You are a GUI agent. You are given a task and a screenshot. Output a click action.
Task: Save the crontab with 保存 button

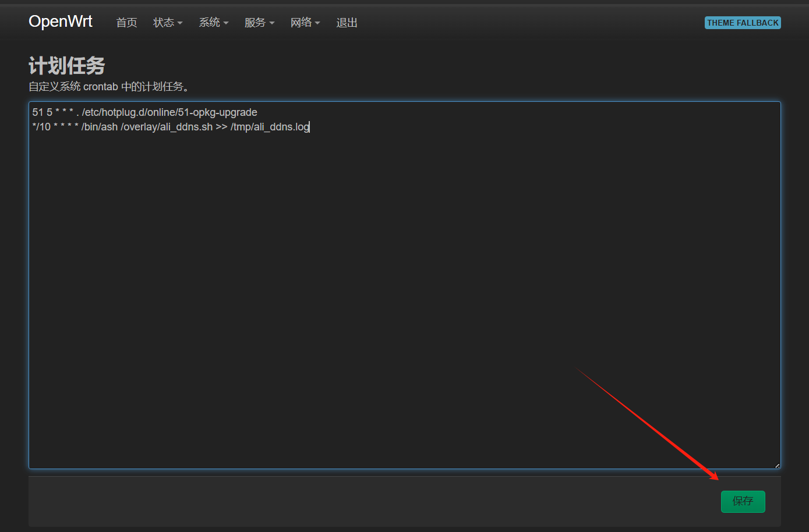[743, 501]
